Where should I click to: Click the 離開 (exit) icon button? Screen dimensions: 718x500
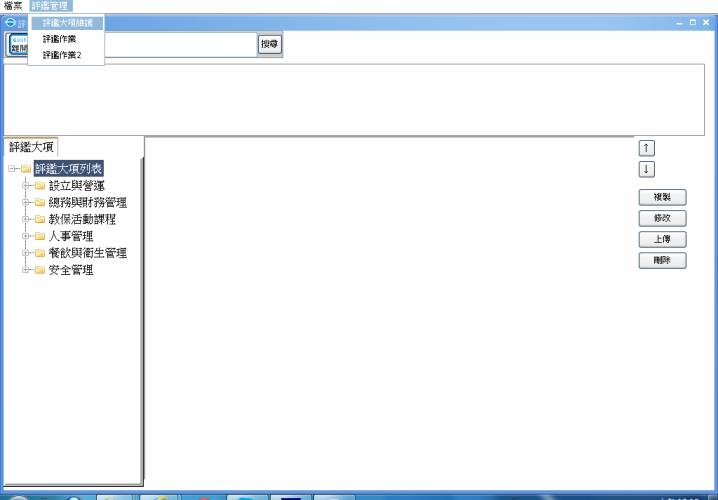pyautogui.click(x=17, y=45)
